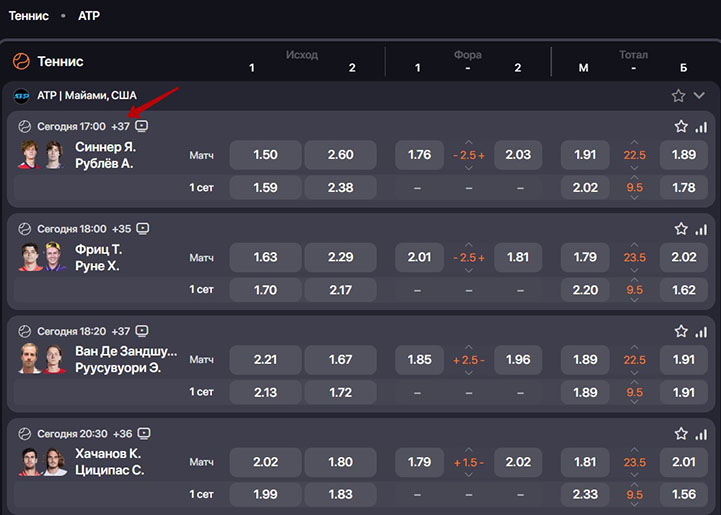The width and height of the screenshot is (721, 515).
Task: Bet on Sinner match win at 1.50
Action: coord(265,155)
